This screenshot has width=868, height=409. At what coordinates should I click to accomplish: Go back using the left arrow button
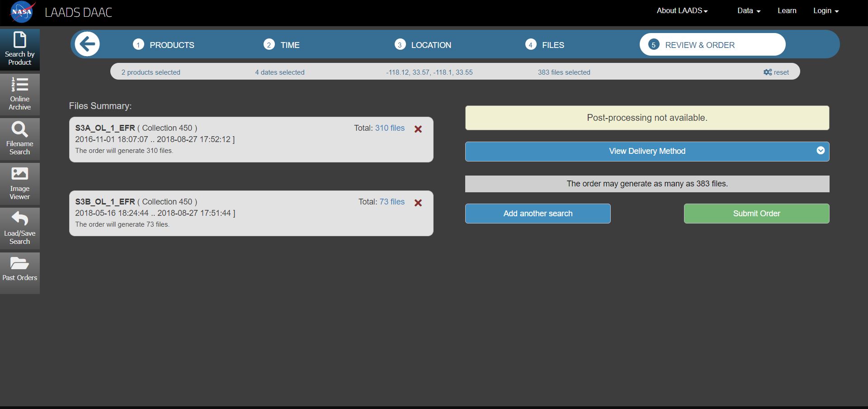(x=87, y=44)
